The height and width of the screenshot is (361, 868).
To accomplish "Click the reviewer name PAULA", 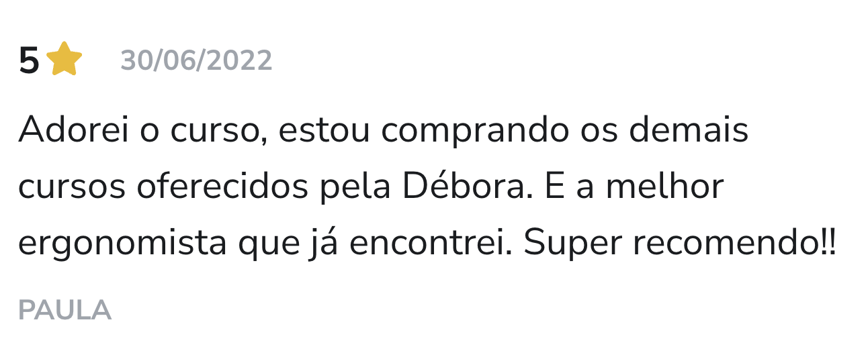I will coord(64,310).
